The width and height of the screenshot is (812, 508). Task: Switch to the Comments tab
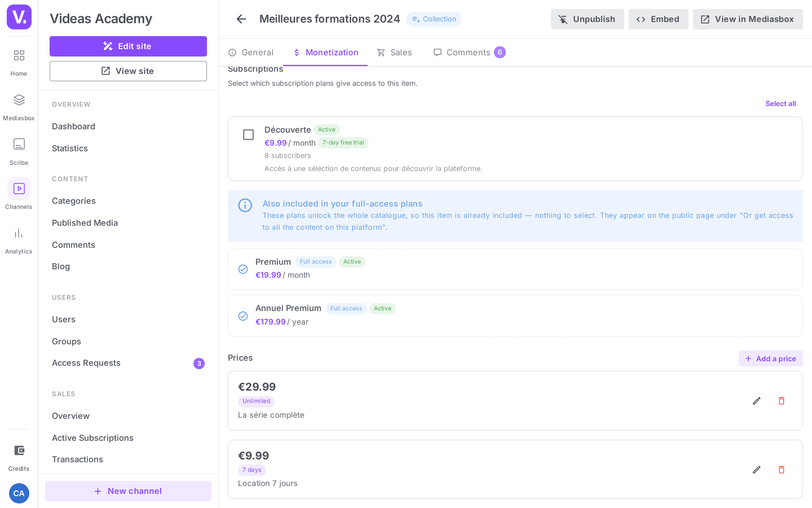click(x=469, y=52)
